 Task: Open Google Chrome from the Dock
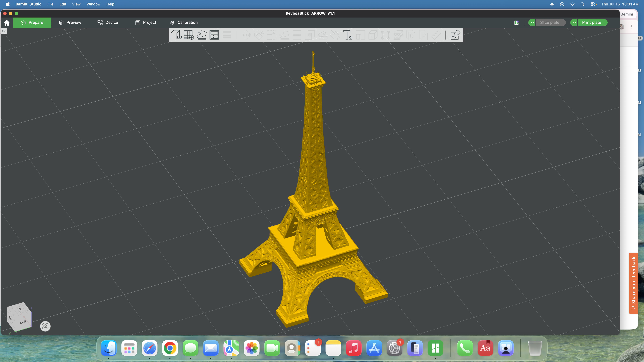[170, 348]
